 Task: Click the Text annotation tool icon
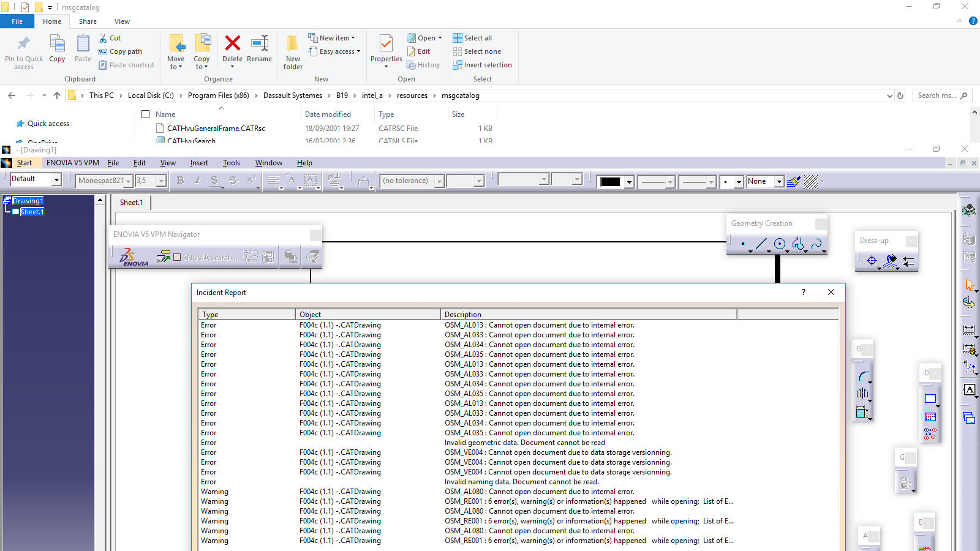(x=969, y=390)
